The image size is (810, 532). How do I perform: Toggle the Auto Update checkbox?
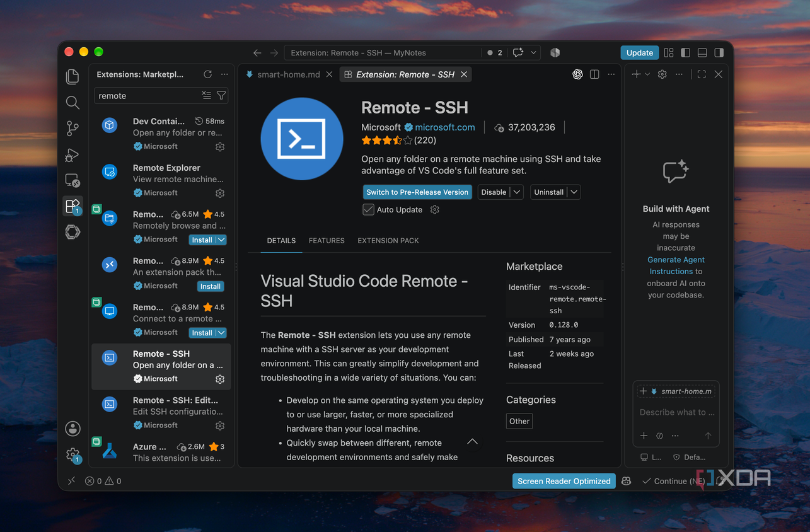[368, 209]
